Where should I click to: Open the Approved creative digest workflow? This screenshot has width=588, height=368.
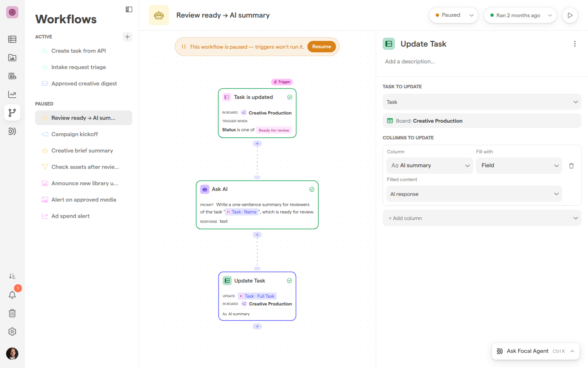click(x=84, y=83)
